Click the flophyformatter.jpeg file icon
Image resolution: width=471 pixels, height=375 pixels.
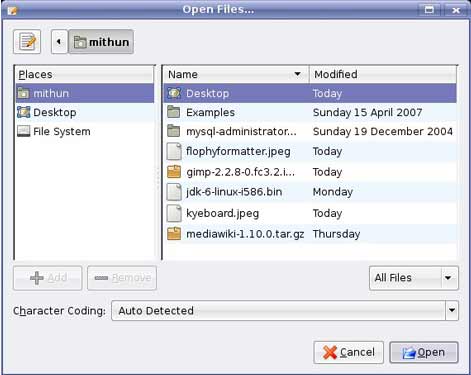tap(174, 151)
